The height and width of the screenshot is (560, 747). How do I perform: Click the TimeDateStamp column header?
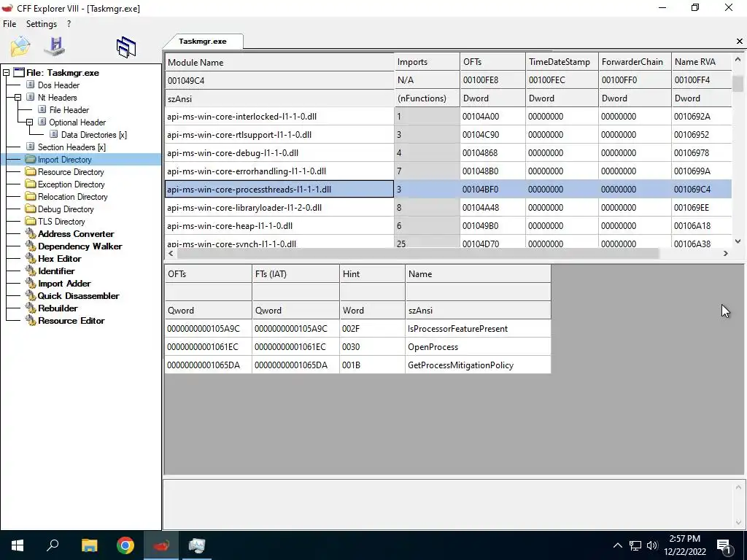(562, 63)
